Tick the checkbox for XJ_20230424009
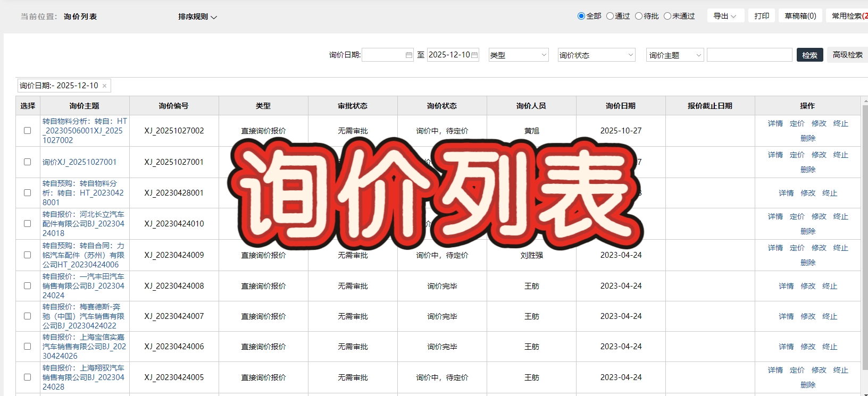Screen dimensions: 868x396 point(28,255)
